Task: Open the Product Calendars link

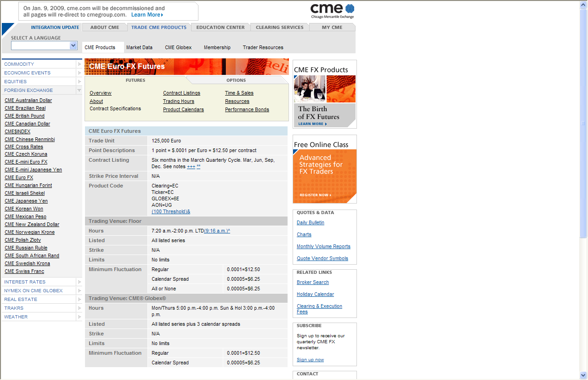Action: pos(183,109)
